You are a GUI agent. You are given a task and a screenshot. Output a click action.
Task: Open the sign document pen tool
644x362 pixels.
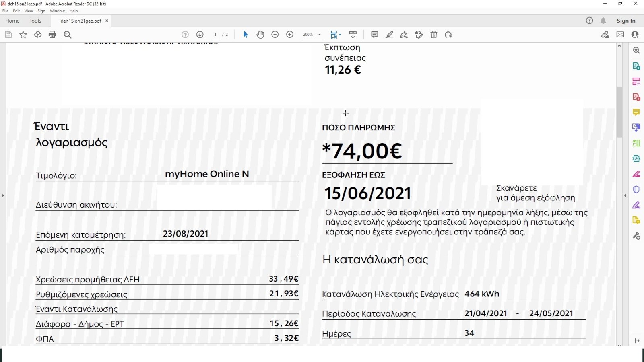pos(404,35)
